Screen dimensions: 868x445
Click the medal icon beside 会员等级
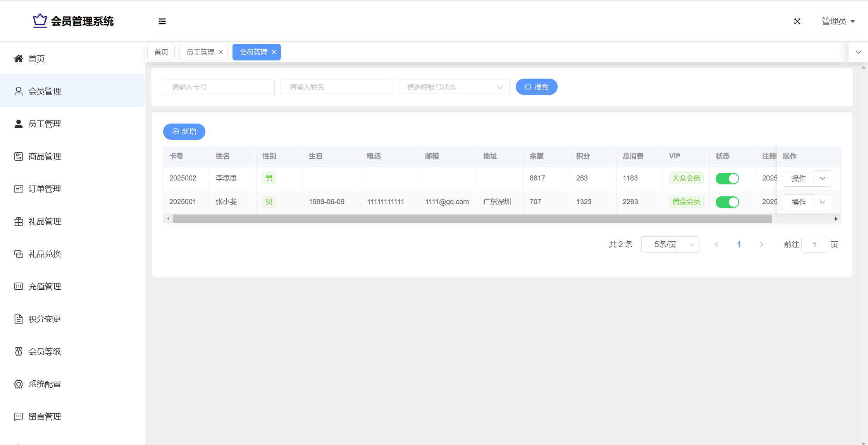tap(19, 352)
